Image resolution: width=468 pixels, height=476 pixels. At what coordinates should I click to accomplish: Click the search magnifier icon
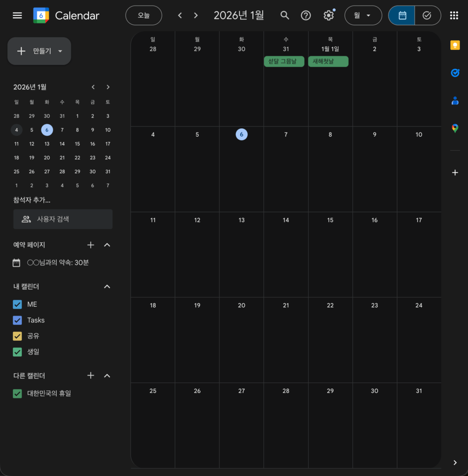[x=285, y=15]
